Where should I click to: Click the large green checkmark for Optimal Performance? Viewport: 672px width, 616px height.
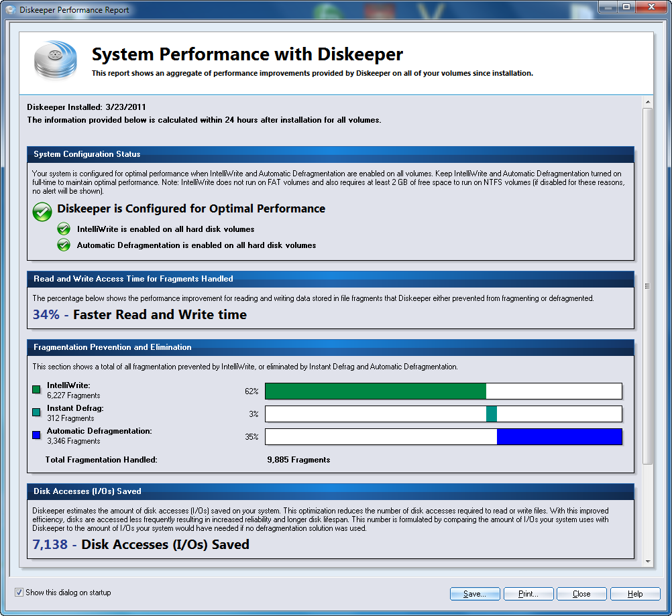click(42, 212)
